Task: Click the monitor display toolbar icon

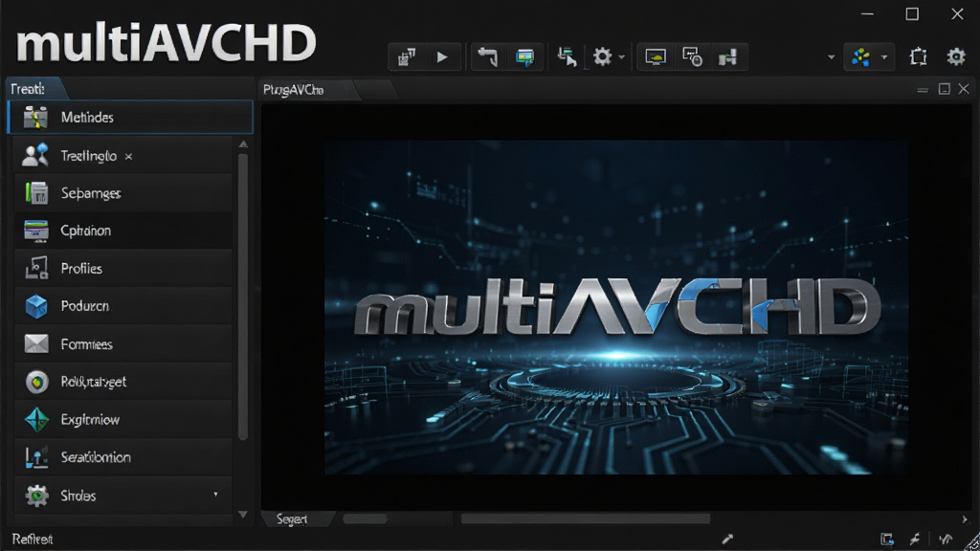Action: pos(656,57)
